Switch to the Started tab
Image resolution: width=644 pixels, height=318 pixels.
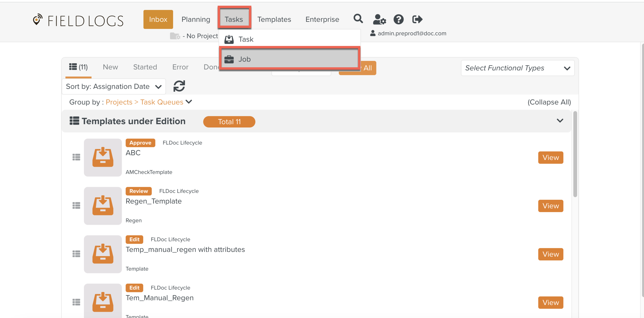point(145,67)
